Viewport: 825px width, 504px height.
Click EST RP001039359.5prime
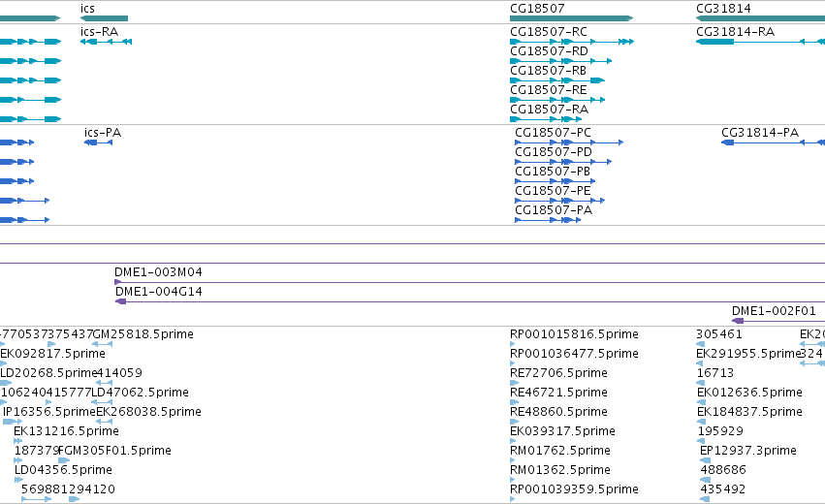[x=574, y=489]
